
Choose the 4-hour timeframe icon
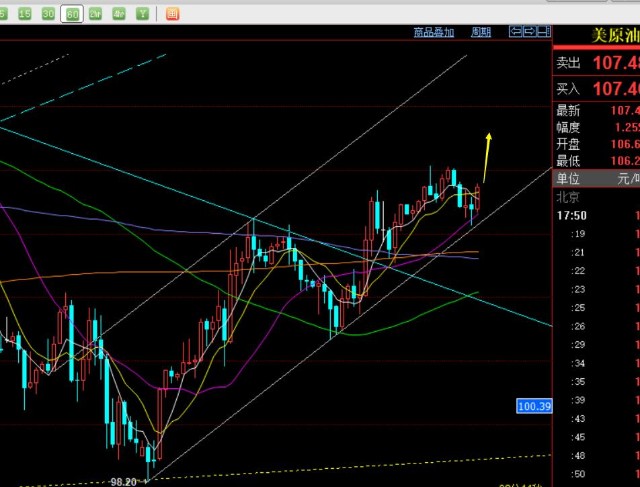click(119, 14)
